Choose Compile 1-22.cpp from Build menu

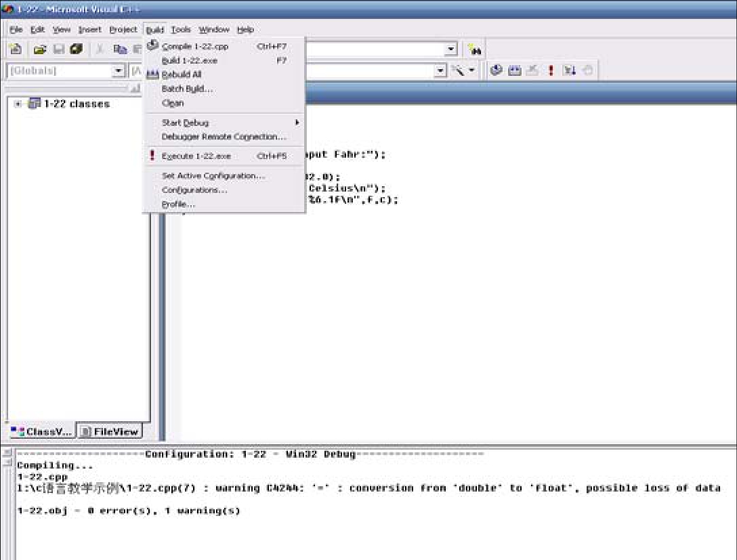[x=224, y=47]
